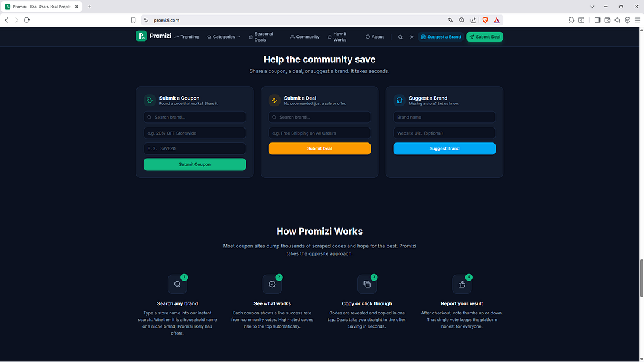Click the "See what works" step title
The image size is (644, 362).
pyautogui.click(x=272, y=303)
